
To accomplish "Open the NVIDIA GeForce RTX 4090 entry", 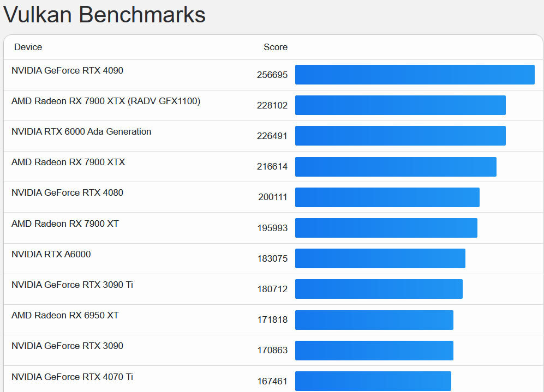I will click(67, 71).
